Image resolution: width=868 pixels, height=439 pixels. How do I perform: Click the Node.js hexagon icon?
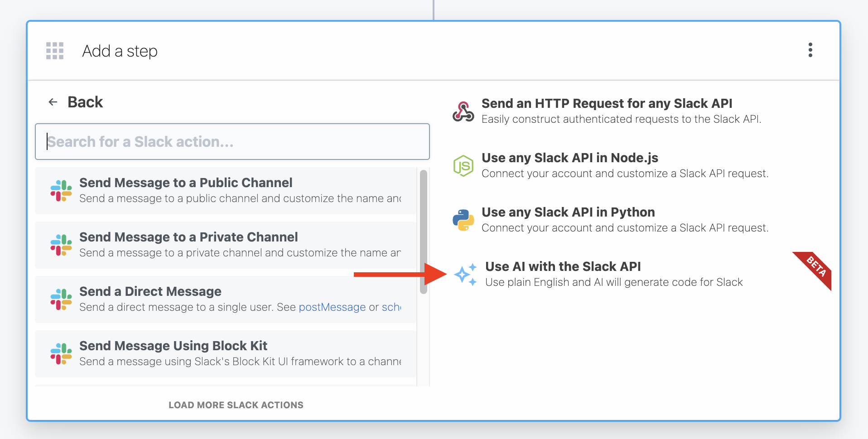pos(463,166)
